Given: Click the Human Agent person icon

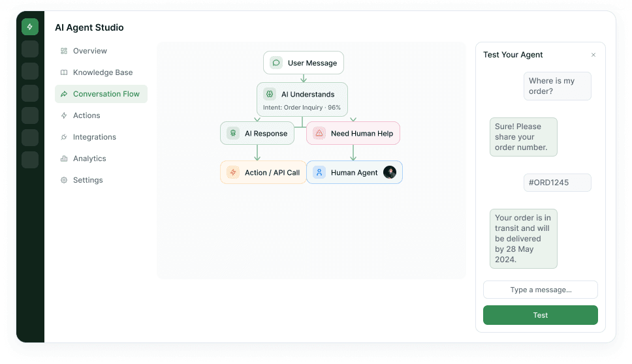Looking at the screenshot, I should click(319, 172).
